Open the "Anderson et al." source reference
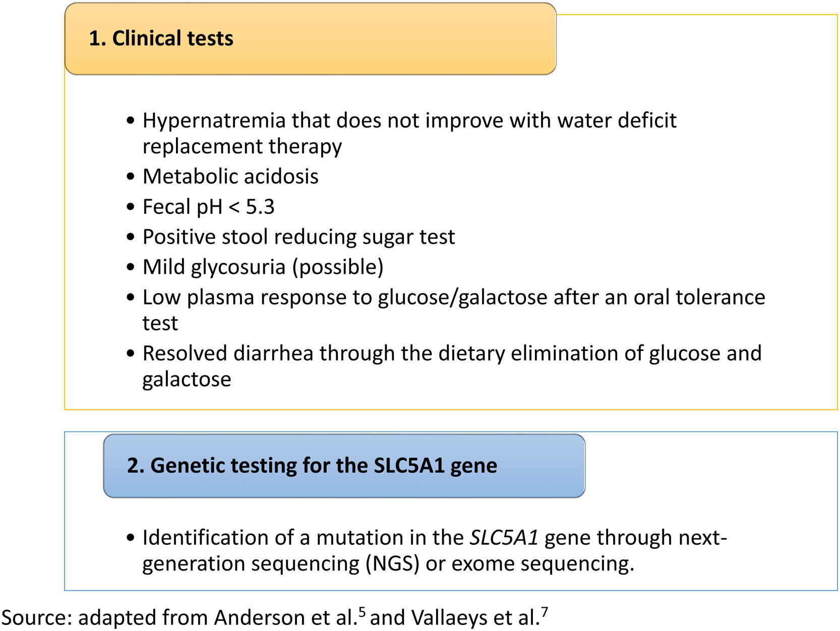Screen dimensions: 840x631 (x=285, y=618)
